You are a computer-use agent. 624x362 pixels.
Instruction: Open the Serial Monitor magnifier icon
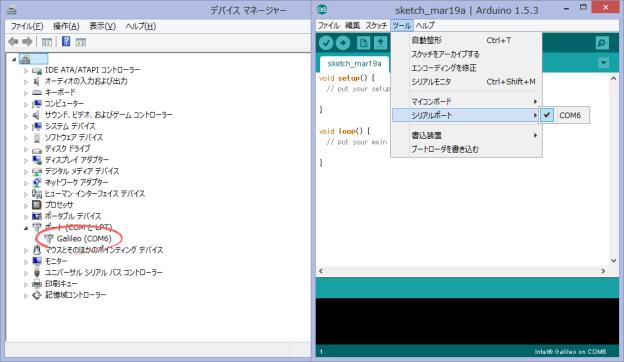click(602, 43)
